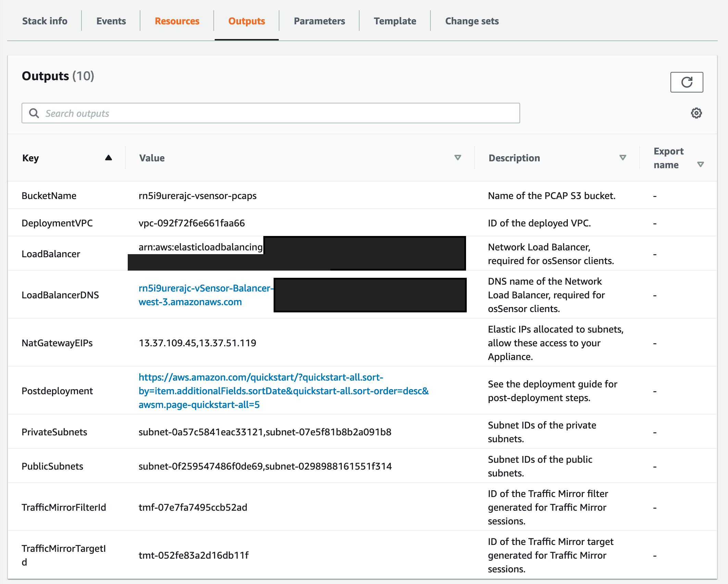This screenshot has height=584, width=728.
Task: Sort the Description column
Action: pyautogui.click(x=623, y=158)
